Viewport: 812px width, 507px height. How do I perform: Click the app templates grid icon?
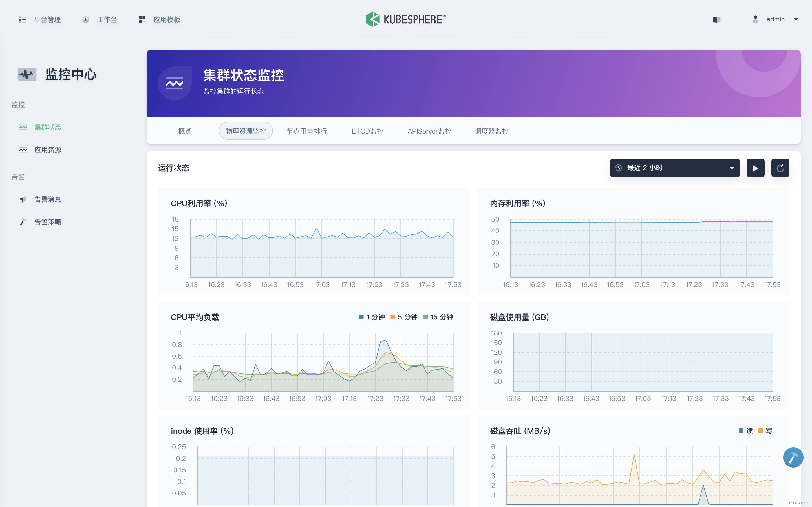point(142,19)
